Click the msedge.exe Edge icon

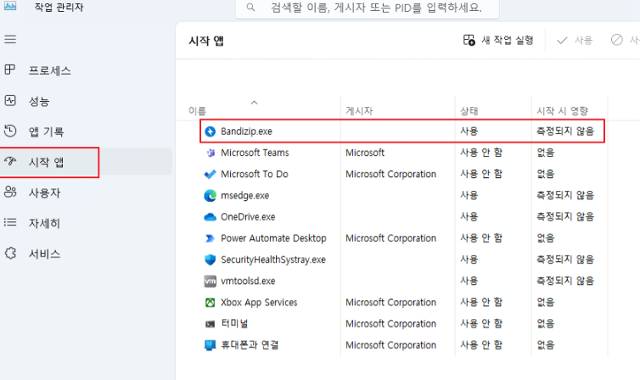click(x=210, y=196)
